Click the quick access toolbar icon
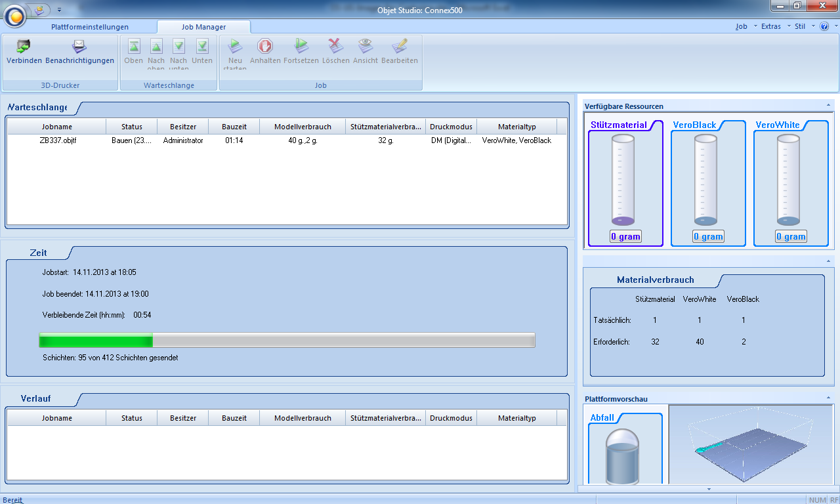 click(41, 9)
